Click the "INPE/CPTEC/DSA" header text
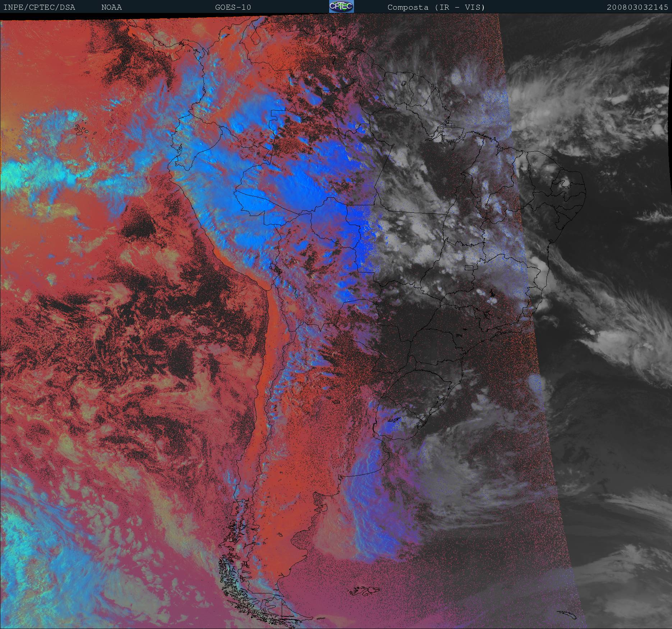The width and height of the screenshot is (672, 629). point(39,7)
